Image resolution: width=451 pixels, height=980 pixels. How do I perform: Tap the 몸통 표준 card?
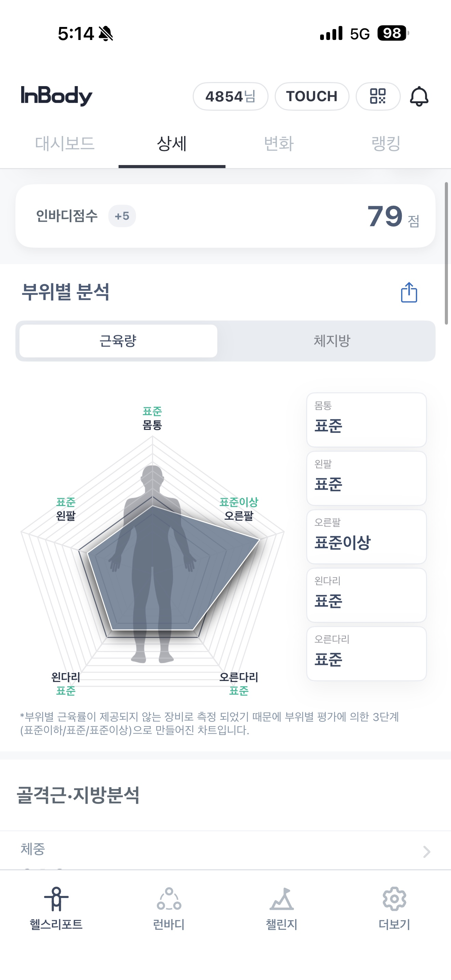366,420
